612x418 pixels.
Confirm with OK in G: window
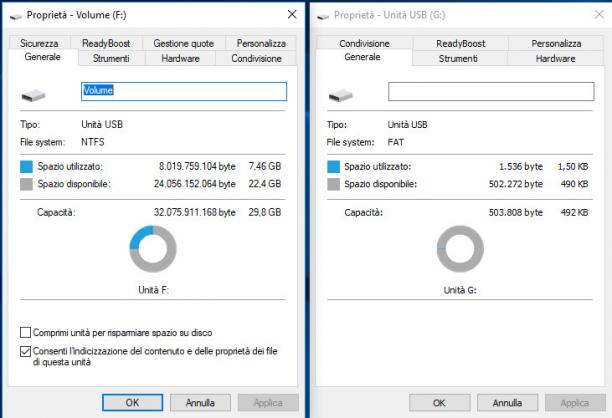tap(439, 402)
